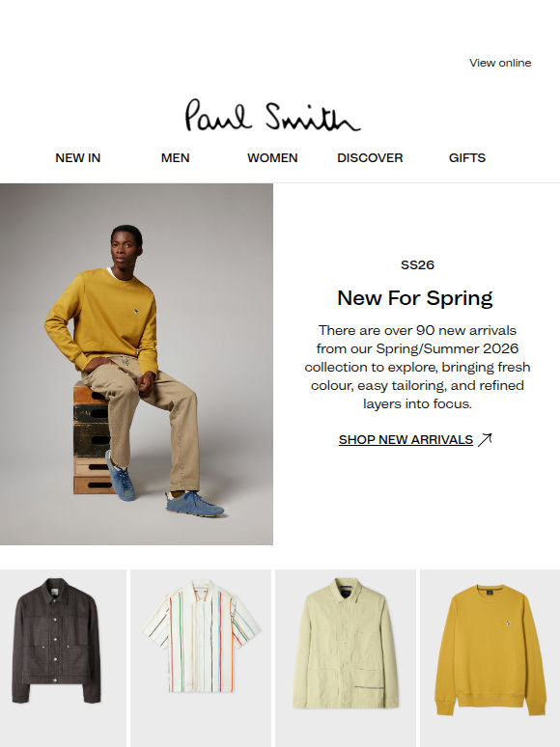The height and width of the screenshot is (747, 560).
Task: Click the blue suede sneakers in photo
Action: click(x=165, y=487)
